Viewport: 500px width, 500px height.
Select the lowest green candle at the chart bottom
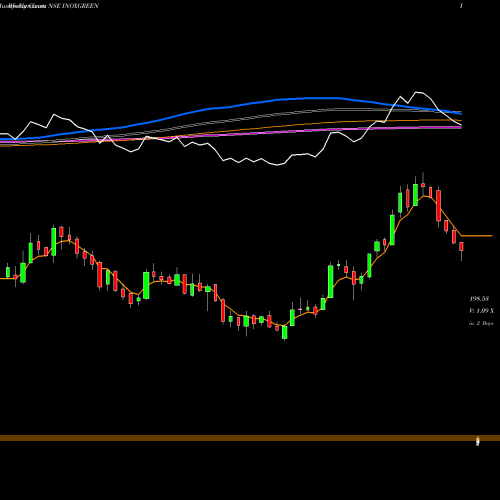tap(284, 332)
